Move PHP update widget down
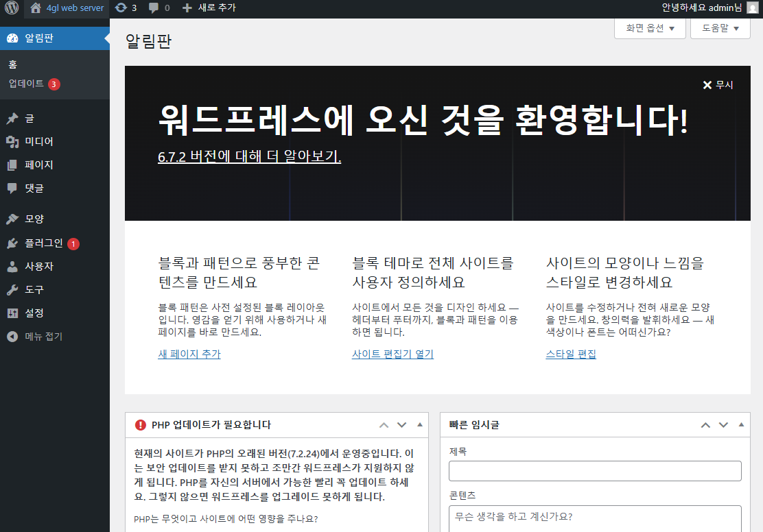Viewport: 763px width, 532px height. pos(401,425)
